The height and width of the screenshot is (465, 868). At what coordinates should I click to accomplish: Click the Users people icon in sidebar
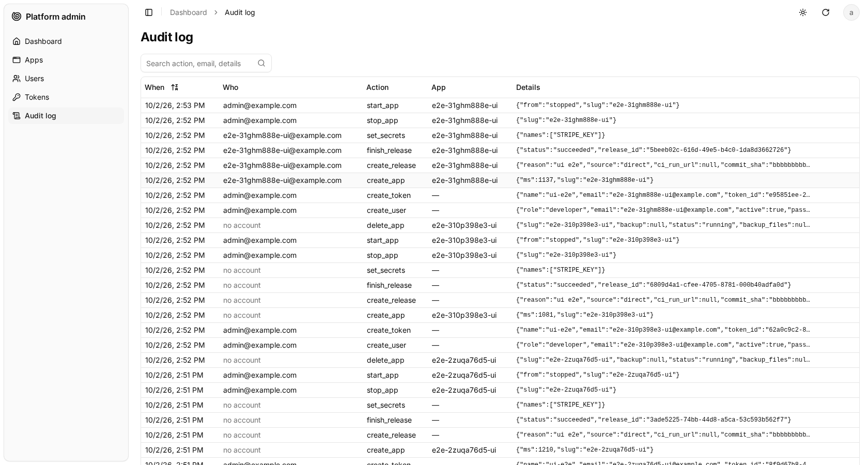pyautogui.click(x=17, y=79)
